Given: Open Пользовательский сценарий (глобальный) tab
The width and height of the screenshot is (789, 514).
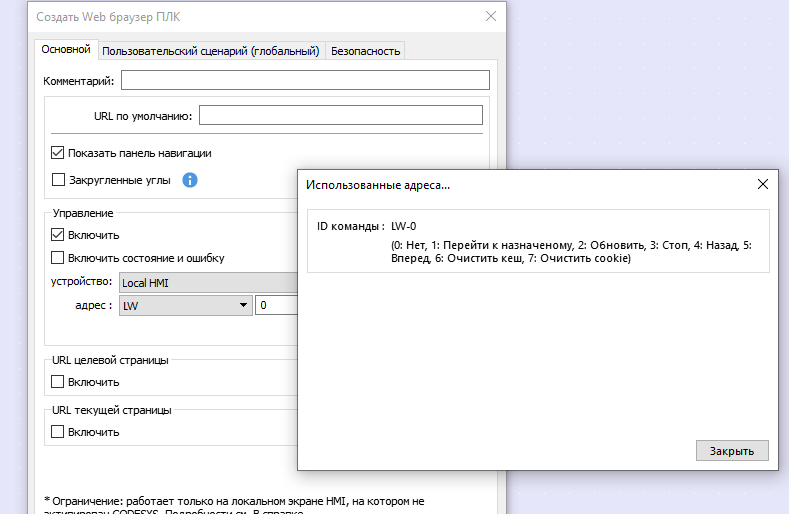Looking at the screenshot, I should (x=211, y=51).
